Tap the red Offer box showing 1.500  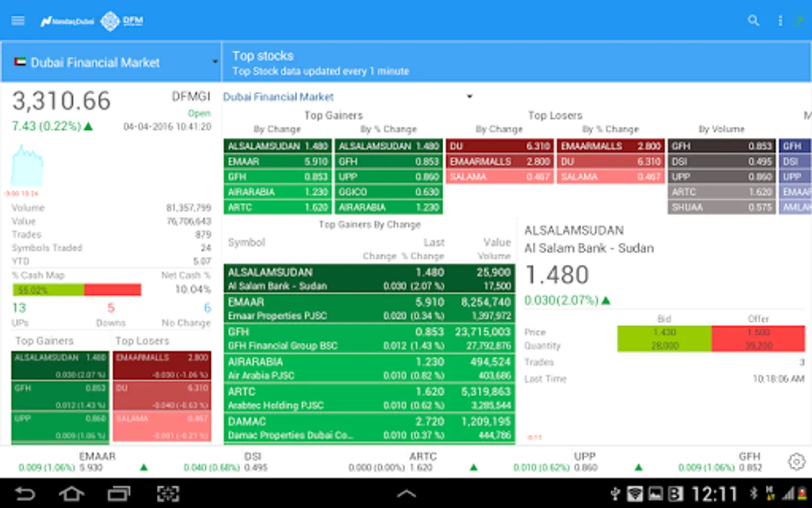point(758,339)
